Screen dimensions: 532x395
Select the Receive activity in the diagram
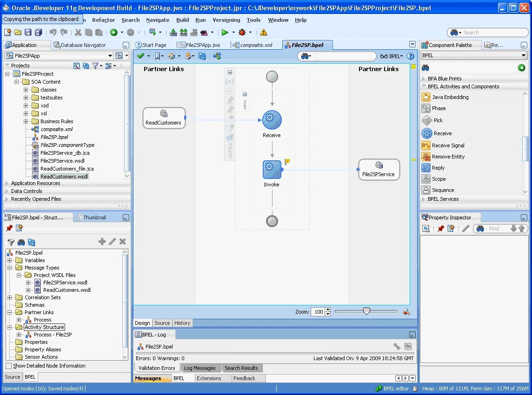point(272,120)
